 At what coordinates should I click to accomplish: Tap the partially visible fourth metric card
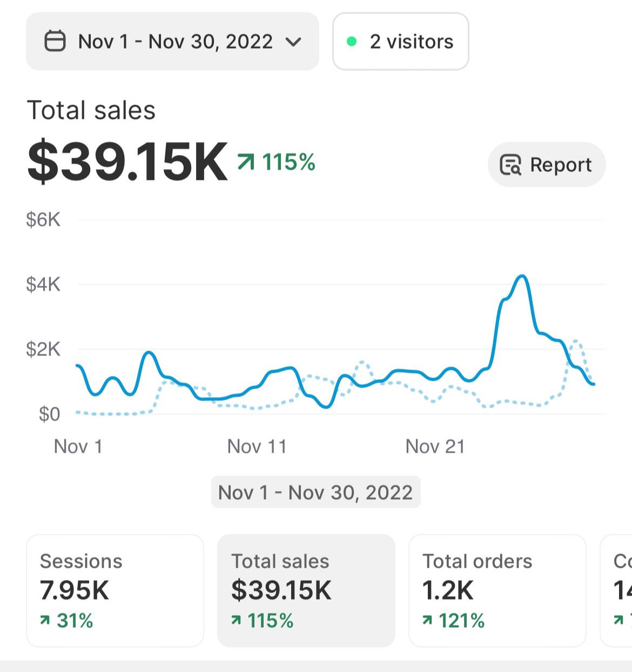[x=617, y=590]
